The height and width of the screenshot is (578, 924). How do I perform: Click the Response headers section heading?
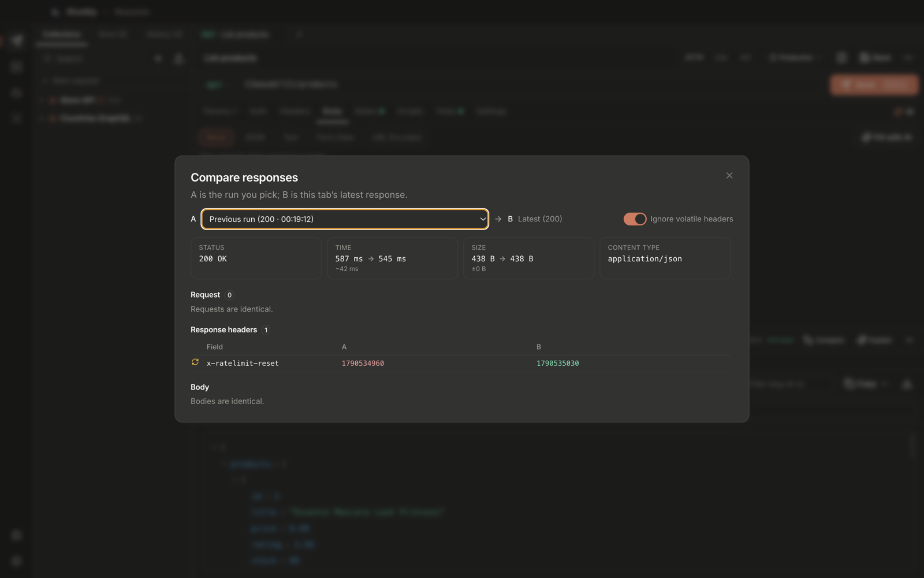[224, 330]
